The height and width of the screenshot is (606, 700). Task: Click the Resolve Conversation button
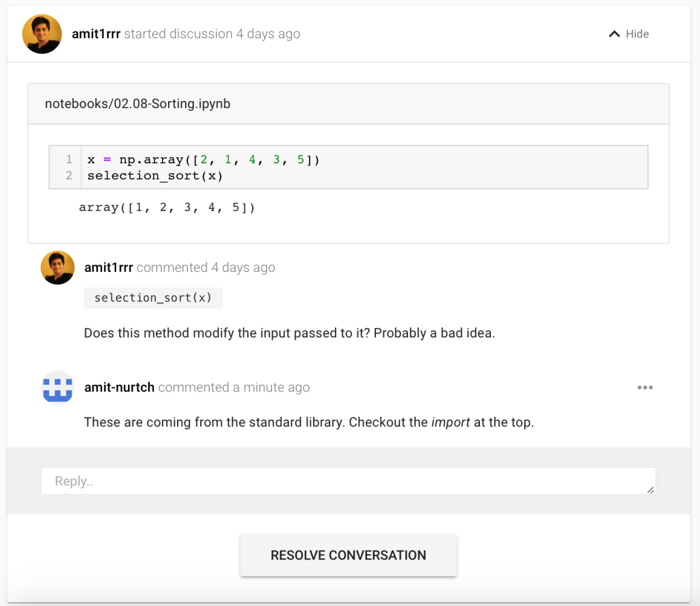[x=348, y=555]
